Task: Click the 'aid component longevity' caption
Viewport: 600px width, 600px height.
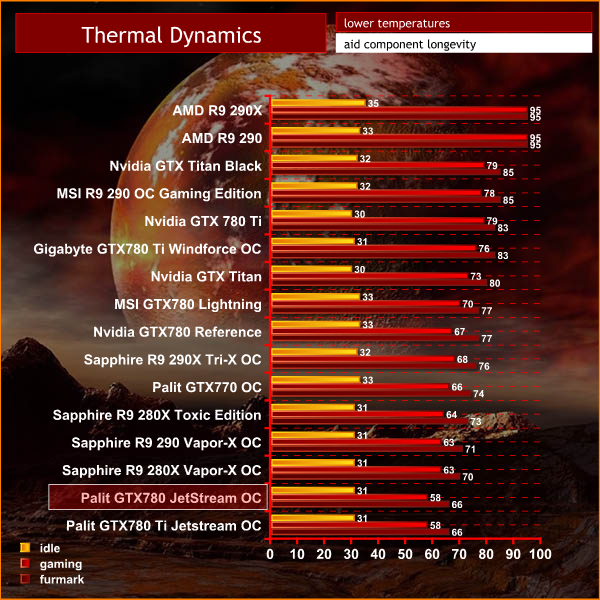Action: pyautogui.click(x=410, y=44)
